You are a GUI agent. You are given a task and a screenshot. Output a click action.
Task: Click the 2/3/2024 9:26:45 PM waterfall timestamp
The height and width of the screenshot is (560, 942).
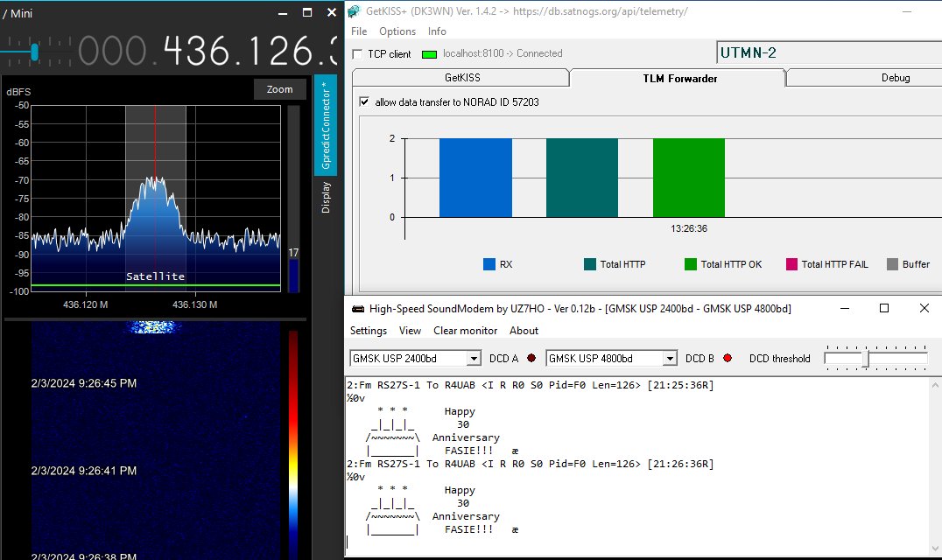(x=84, y=383)
